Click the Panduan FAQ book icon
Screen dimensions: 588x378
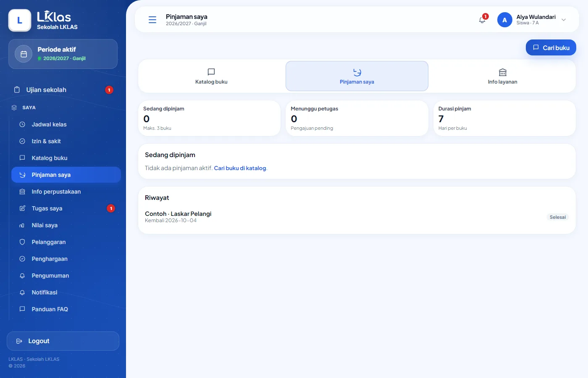click(x=22, y=309)
